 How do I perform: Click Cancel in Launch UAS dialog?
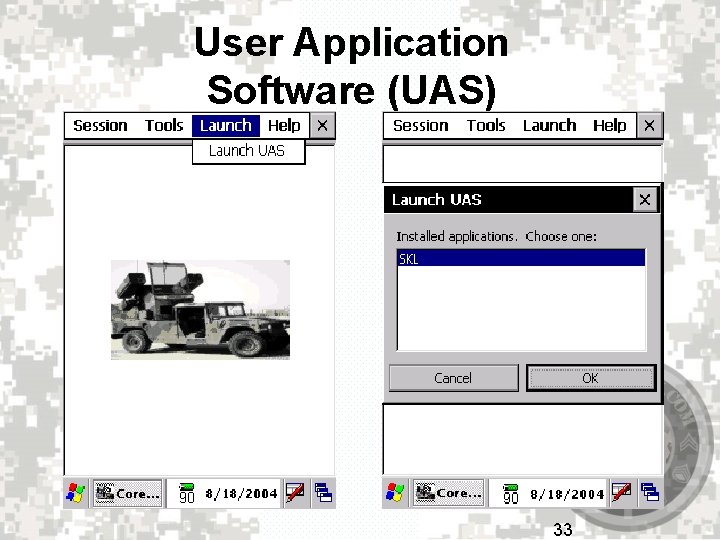454,378
